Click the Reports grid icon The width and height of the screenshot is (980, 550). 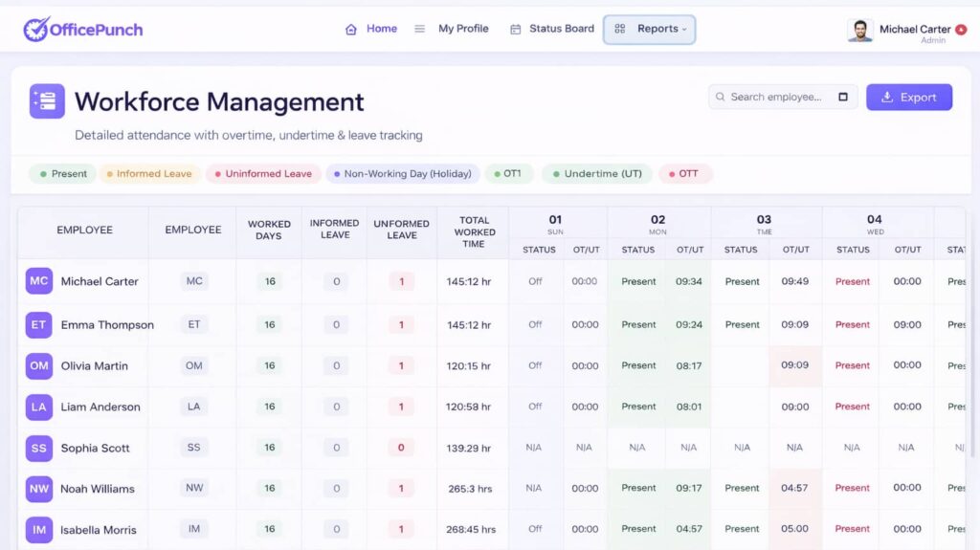pos(620,29)
